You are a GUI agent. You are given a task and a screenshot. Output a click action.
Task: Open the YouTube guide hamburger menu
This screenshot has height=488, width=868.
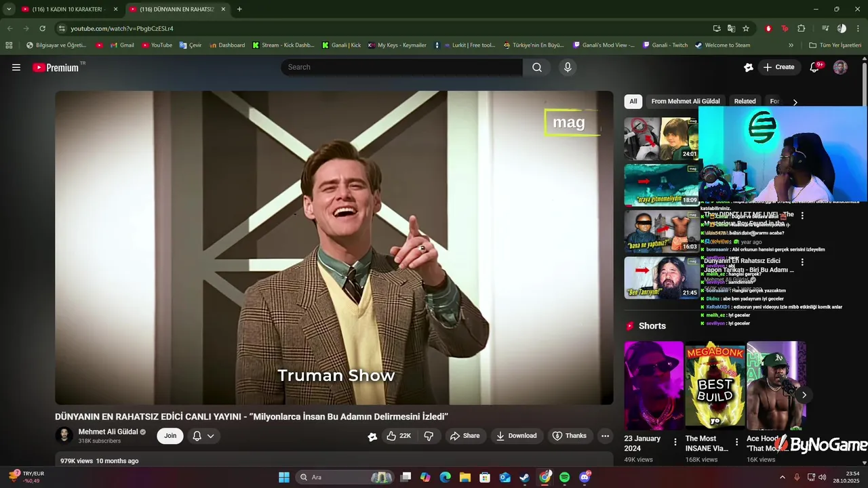16,67
